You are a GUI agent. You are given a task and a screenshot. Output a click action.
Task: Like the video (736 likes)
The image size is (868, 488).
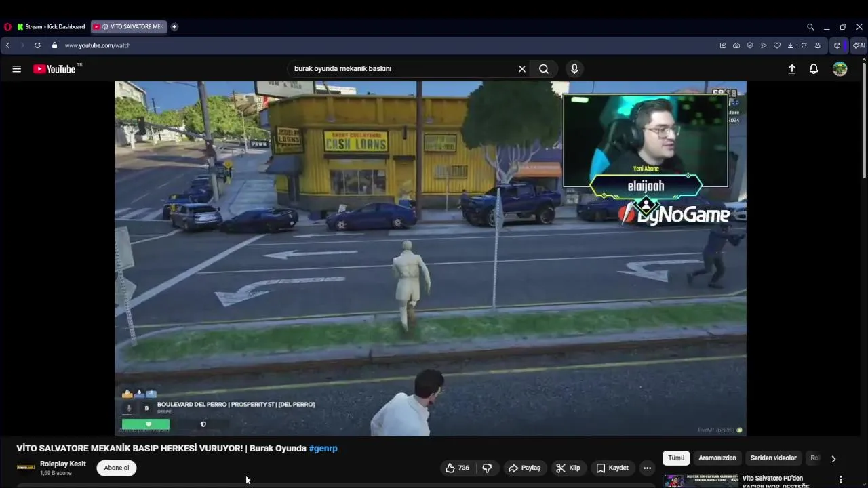tap(457, 468)
